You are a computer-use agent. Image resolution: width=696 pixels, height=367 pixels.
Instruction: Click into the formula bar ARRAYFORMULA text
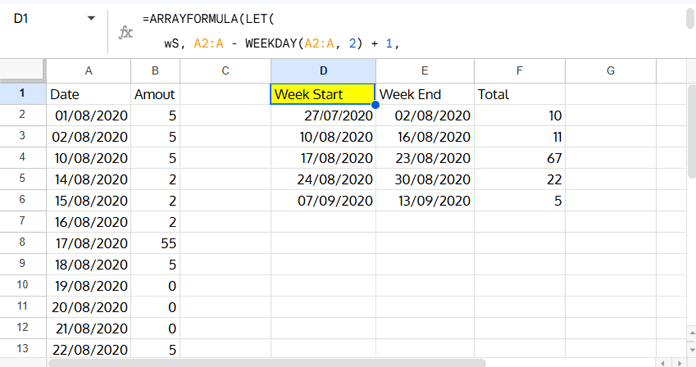[209, 19]
